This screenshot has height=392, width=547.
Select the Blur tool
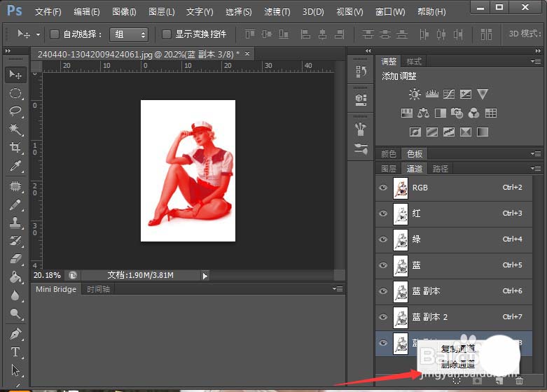click(x=15, y=295)
